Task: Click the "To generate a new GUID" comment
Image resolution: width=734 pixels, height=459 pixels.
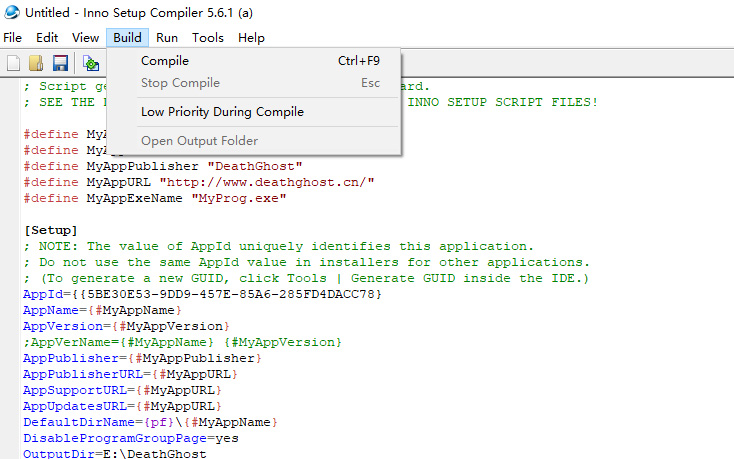Action: (x=307, y=278)
